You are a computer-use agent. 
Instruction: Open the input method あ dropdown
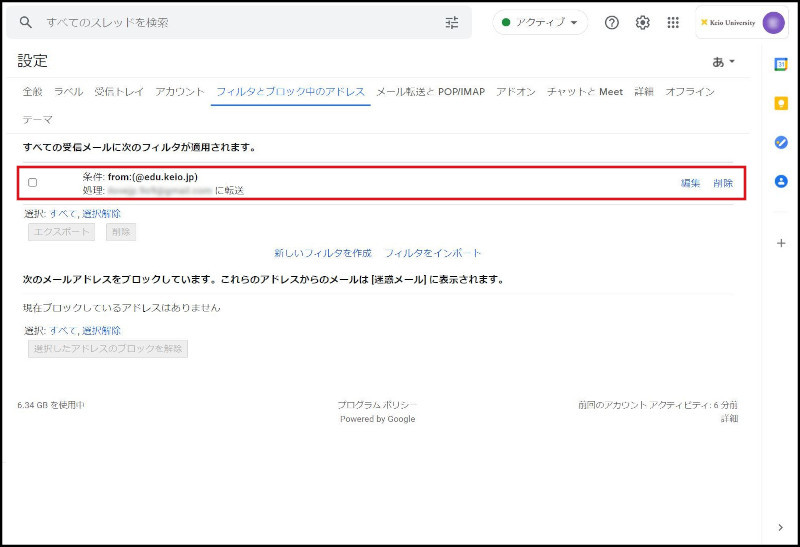pos(724,62)
